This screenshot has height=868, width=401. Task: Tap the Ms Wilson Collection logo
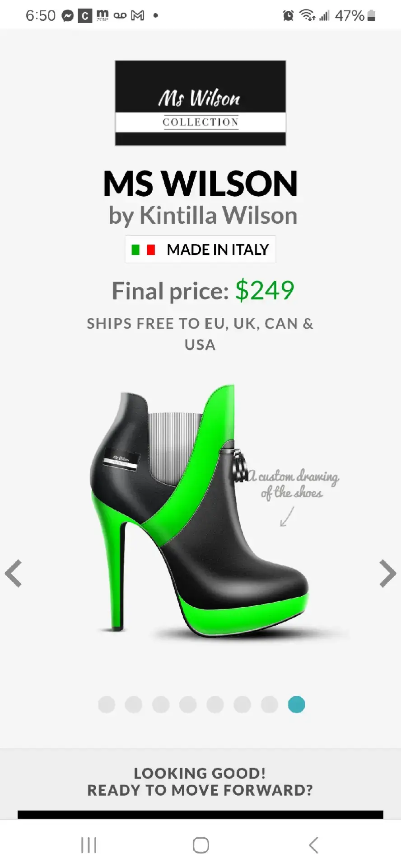200,103
